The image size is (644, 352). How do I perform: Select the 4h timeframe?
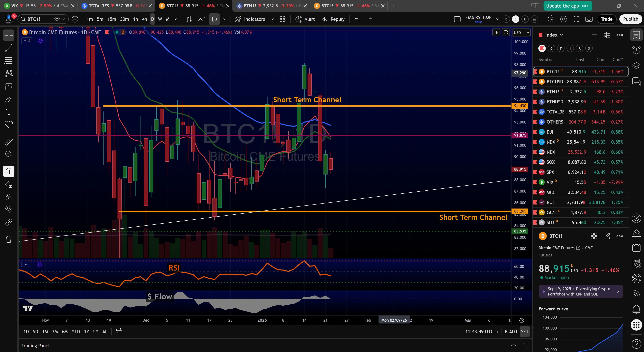click(144, 19)
